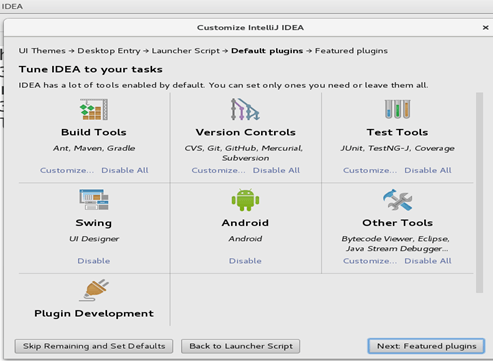The width and height of the screenshot is (493, 361).
Task: Disable all Test Tools plugins
Action: [x=428, y=170]
